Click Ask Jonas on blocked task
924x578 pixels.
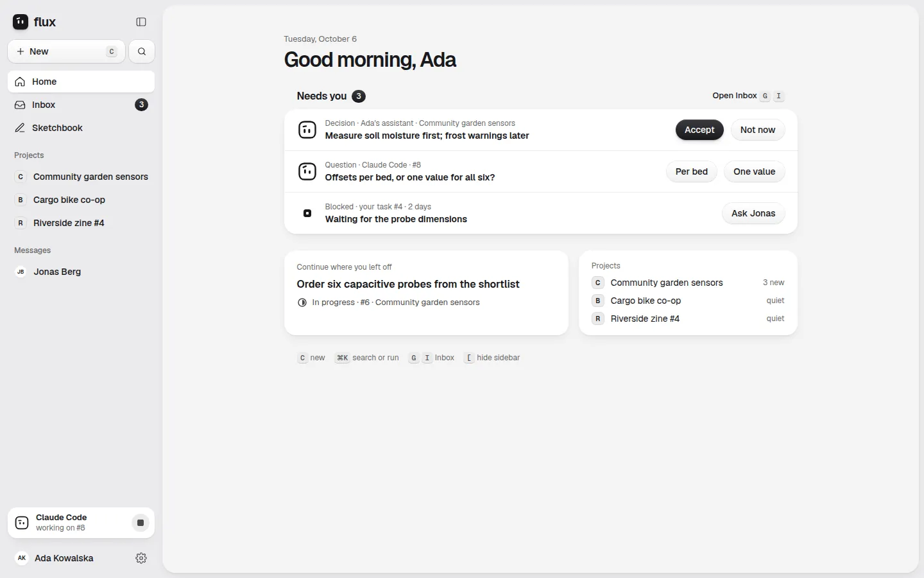[x=753, y=213]
